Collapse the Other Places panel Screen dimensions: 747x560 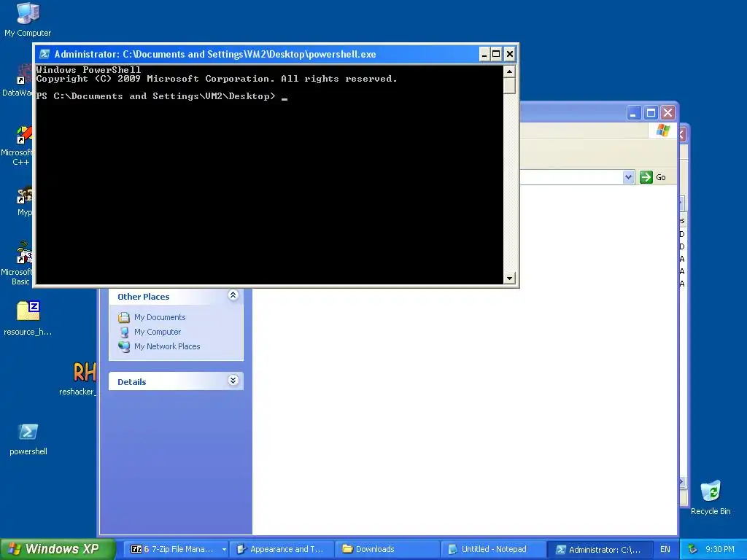[x=233, y=295]
